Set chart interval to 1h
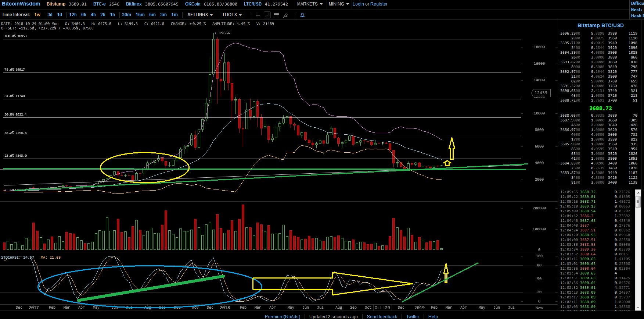The width and height of the screenshot is (644, 319). [112, 15]
